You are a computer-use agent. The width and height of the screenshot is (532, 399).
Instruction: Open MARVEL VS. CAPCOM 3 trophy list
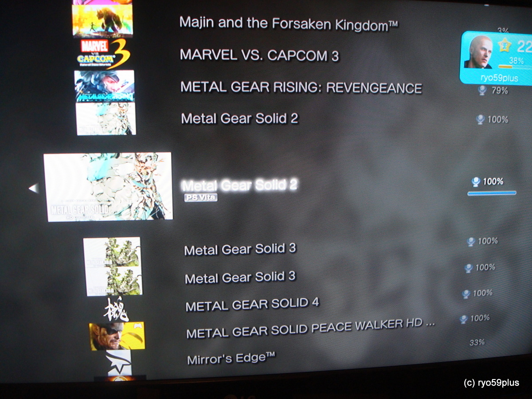click(259, 55)
